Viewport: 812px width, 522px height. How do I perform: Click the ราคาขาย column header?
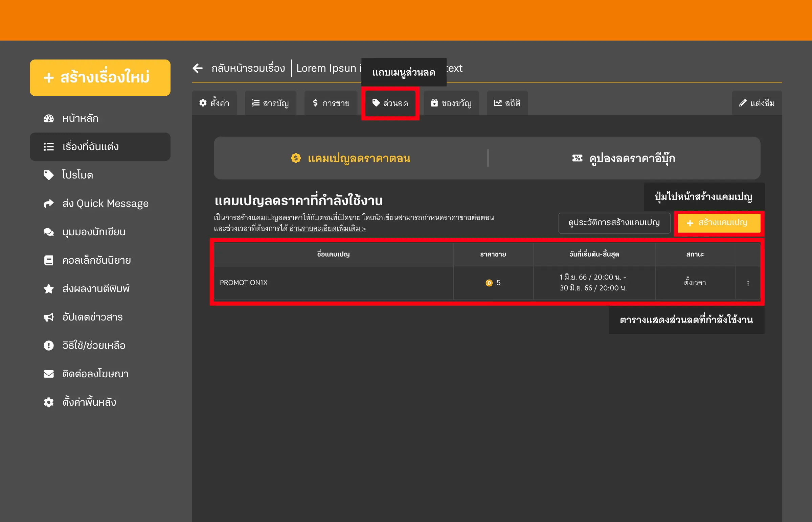[493, 254]
